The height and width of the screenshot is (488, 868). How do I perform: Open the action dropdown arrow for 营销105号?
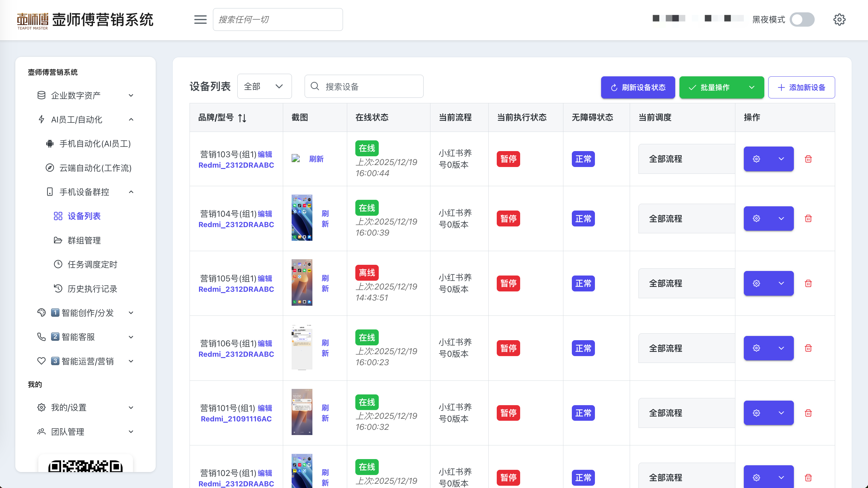click(x=781, y=283)
